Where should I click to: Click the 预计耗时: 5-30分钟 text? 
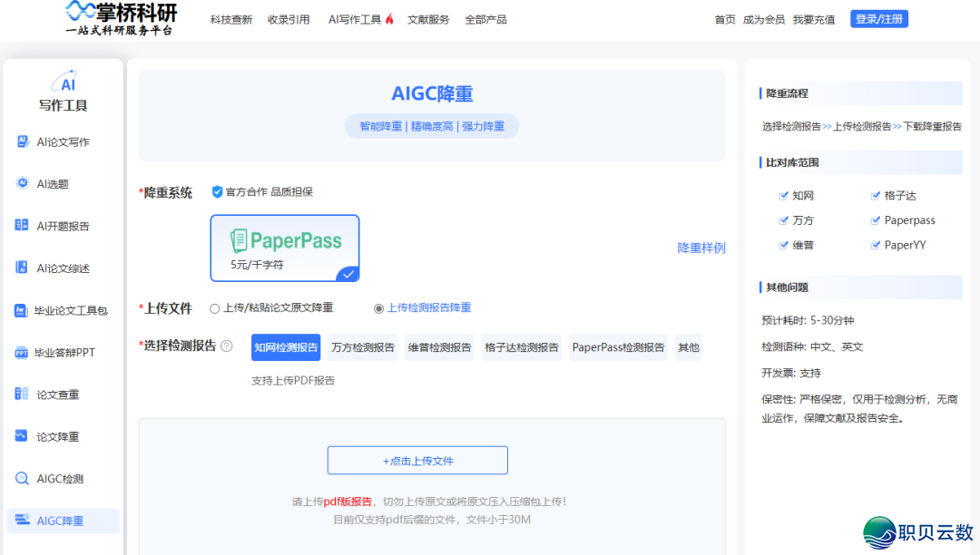click(x=808, y=320)
